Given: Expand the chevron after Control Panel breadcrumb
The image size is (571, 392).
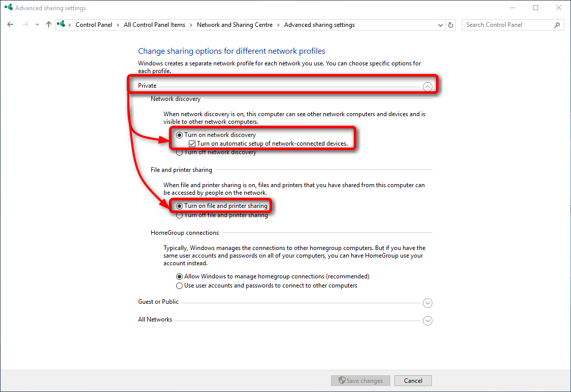Looking at the screenshot, I should 118,25.
